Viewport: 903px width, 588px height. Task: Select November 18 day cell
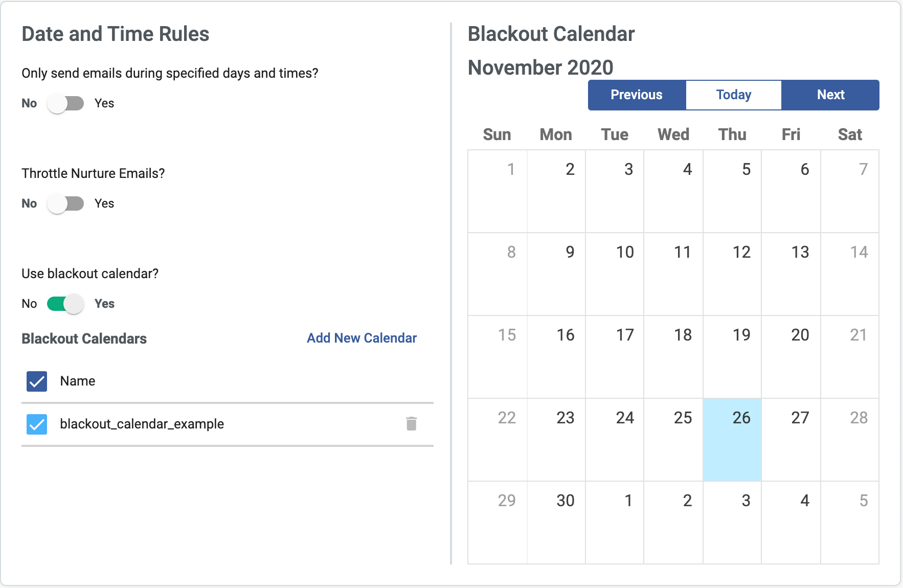tap(673, 357)
